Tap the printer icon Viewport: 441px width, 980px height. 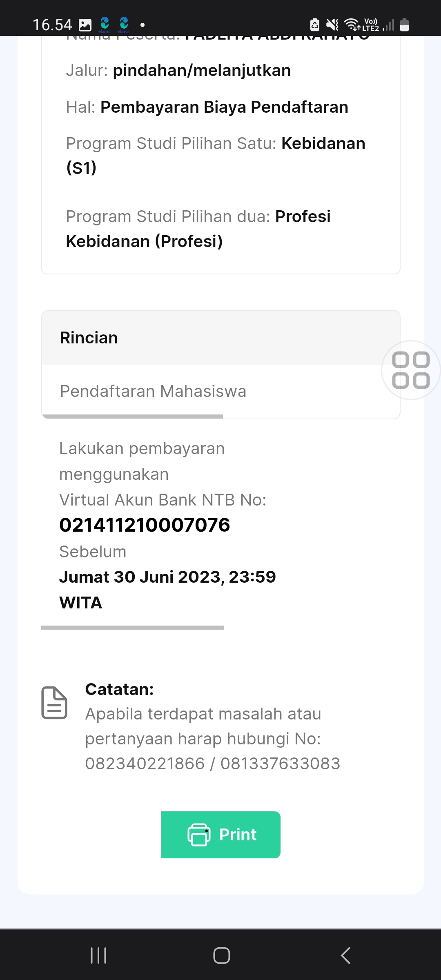[x=199, y=835]
